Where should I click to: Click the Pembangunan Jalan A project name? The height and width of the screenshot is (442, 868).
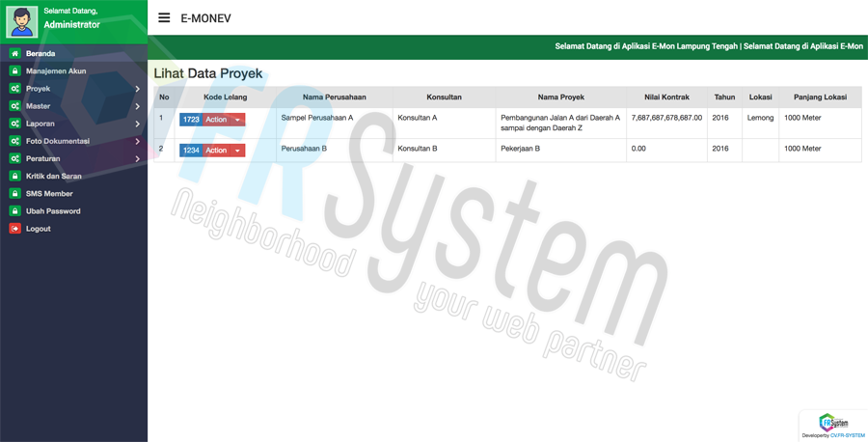coord(560,123)
